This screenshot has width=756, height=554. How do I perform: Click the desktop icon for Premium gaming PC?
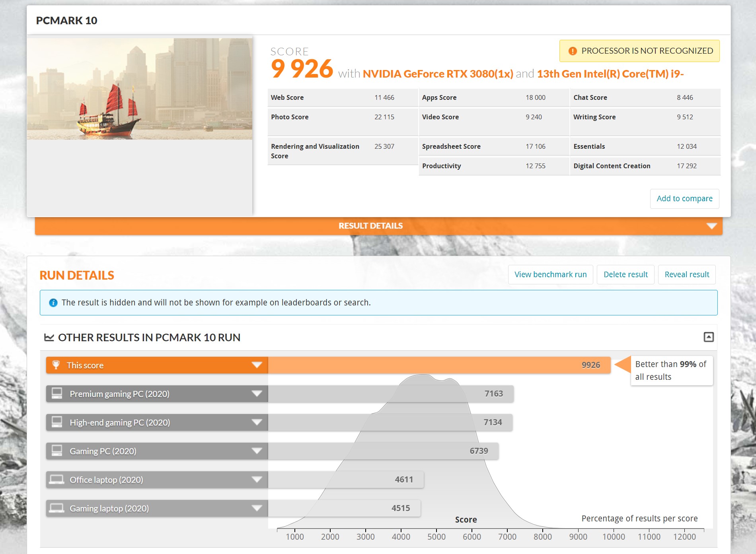point(57,393)
